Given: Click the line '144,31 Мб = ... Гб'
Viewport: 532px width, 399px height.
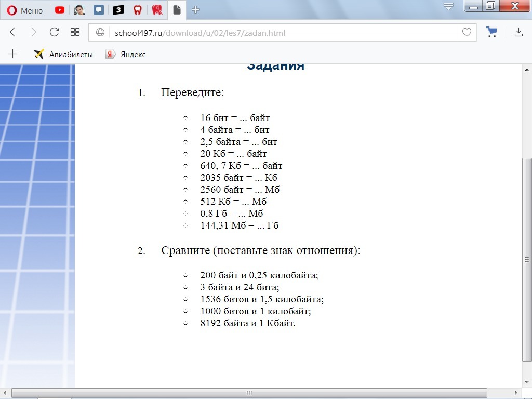Looking at the screenshot, I should coord(240,225).
